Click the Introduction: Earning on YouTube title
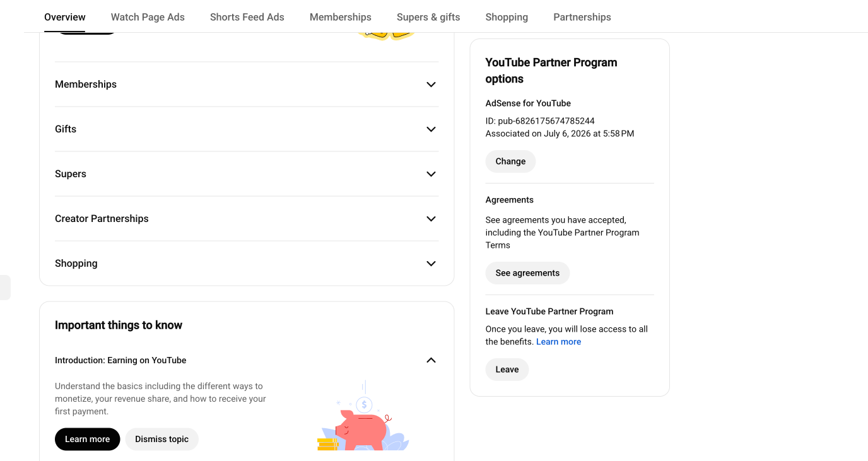This screenshot has height=461, width=868. [120, 360]
